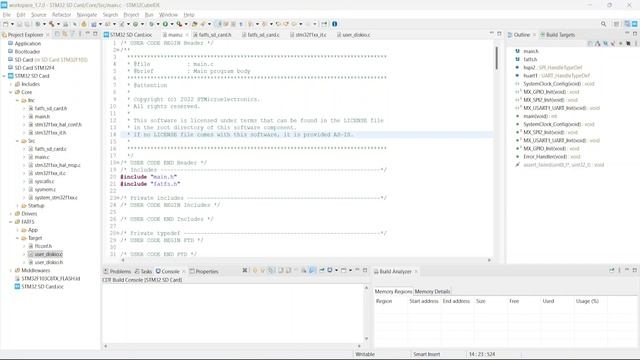Click the Save toolbar icon
The width and height of the screenshot is (640, 360).
(19, 24)
